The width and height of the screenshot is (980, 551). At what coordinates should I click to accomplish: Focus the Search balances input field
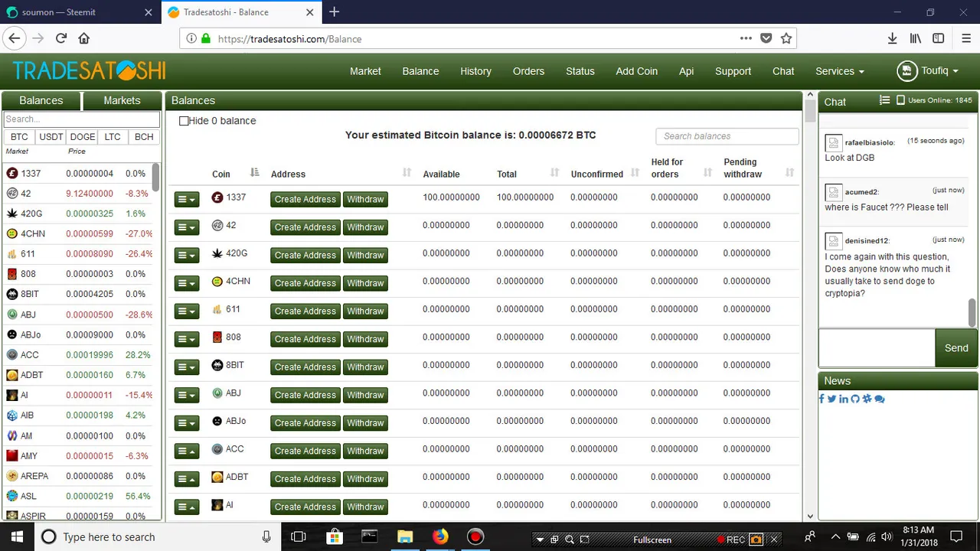727,136
